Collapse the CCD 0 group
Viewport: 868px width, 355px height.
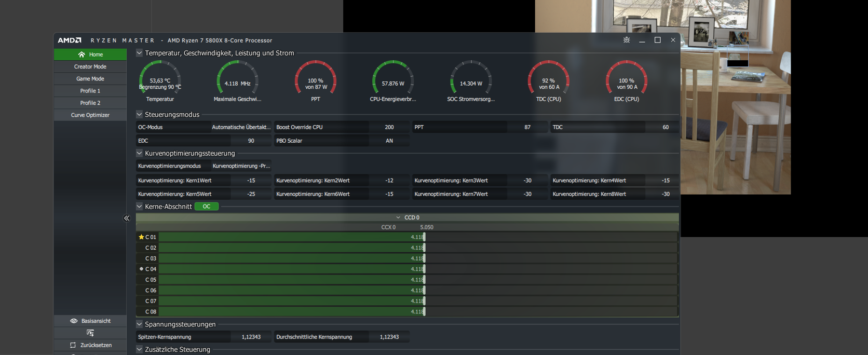pyautogui.click(x=398, y=217)
